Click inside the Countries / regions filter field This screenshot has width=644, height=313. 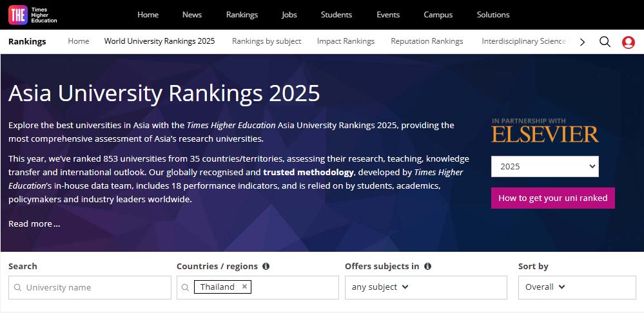[257, 287]
